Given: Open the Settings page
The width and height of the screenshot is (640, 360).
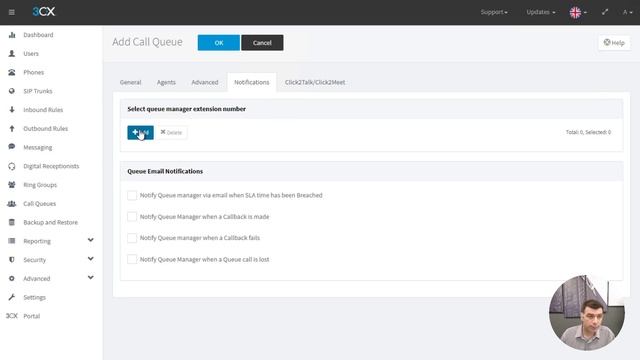Looking at the screenshot, I should 34,297.
